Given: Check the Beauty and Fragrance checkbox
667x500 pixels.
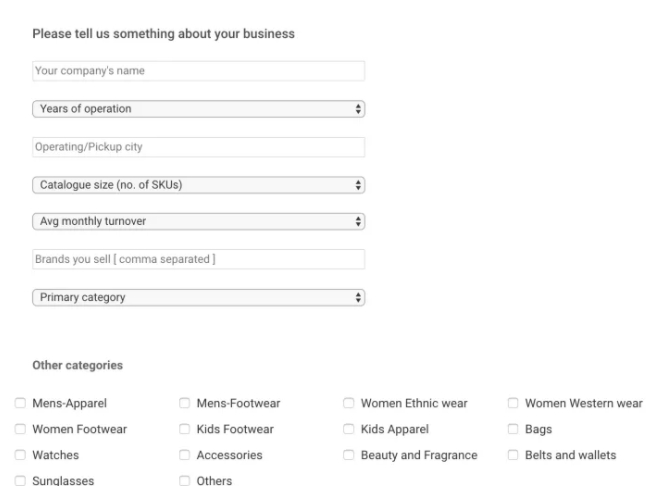Looking at the screenshot, I should click(x=349, y=456).
